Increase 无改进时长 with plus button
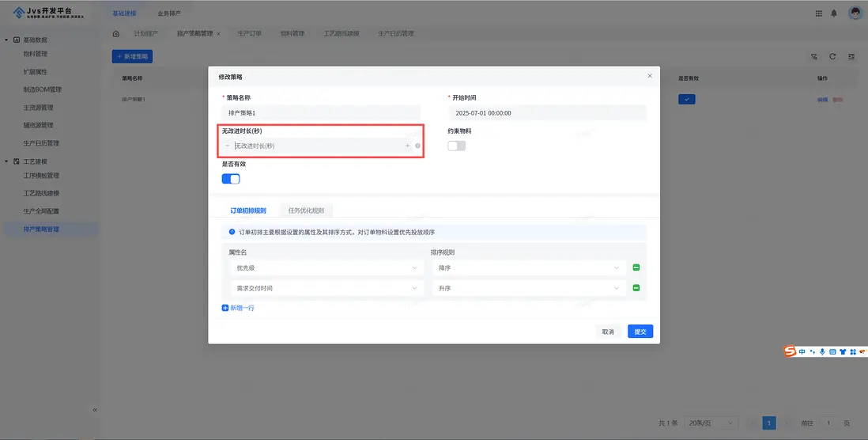 coord(407,146)
